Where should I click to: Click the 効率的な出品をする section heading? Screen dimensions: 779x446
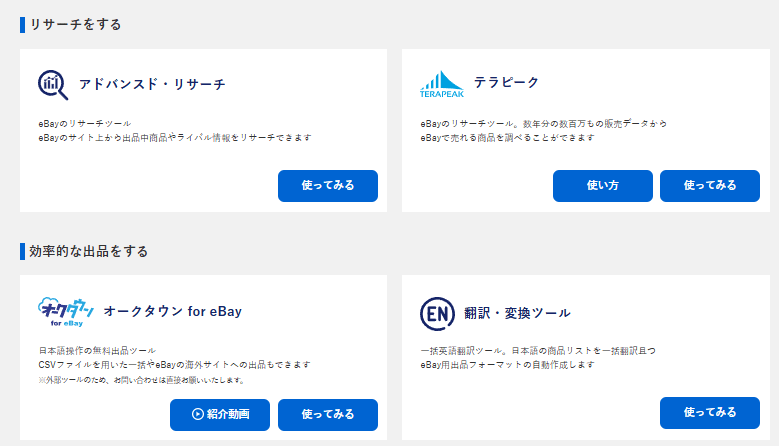pyautogui.click(x=89, y=251)
